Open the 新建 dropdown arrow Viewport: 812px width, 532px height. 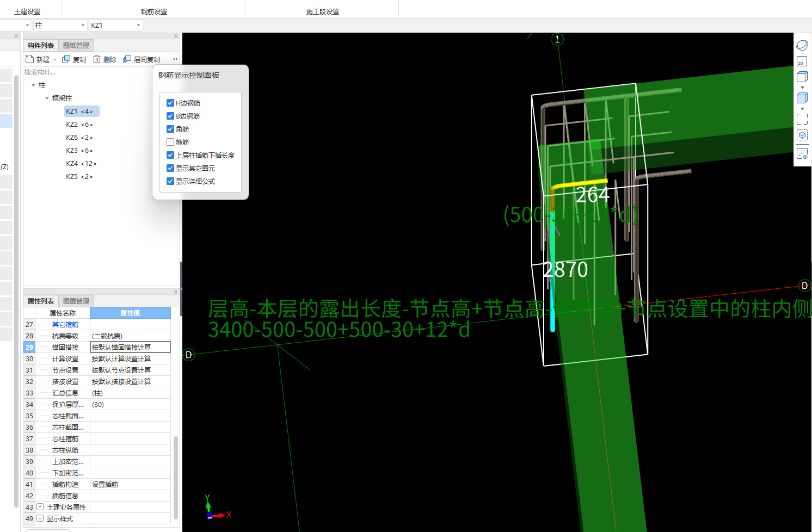[54, 59]
